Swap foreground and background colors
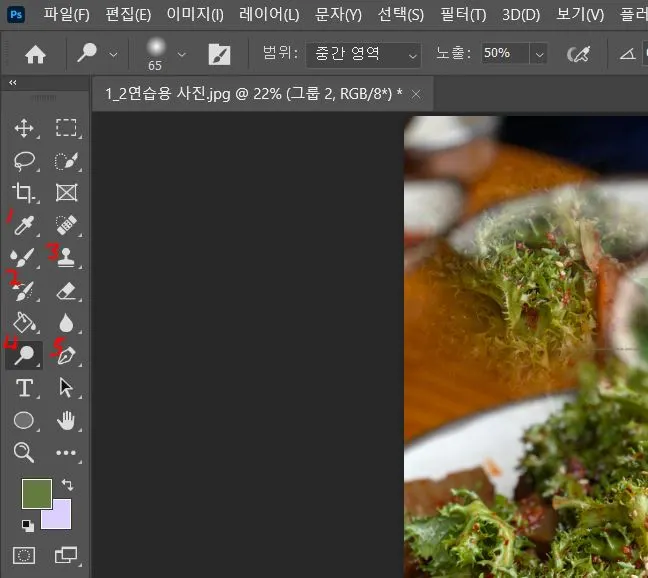Screen dimensions: 648x578 tap(67, 484)
